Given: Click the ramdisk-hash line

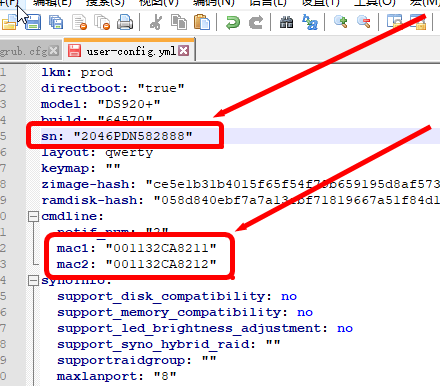Looking at the screenshot, I should click(240, 200).
